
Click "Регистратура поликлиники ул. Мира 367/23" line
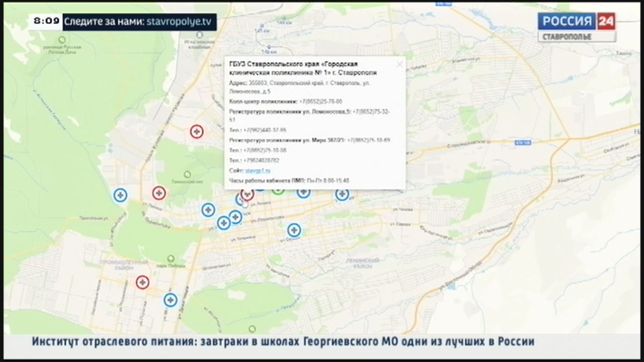pos(309,140)
